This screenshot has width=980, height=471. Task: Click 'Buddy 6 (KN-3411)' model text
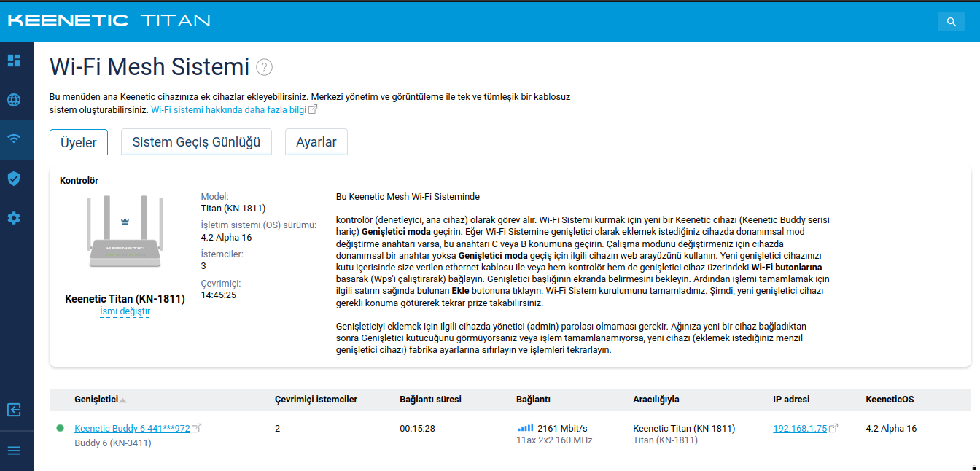113,443
